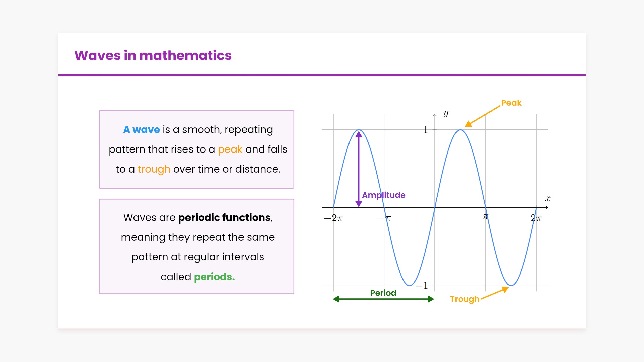644x362 pixels.
Task: Click the x axis label
Action: tap(548, 199)
